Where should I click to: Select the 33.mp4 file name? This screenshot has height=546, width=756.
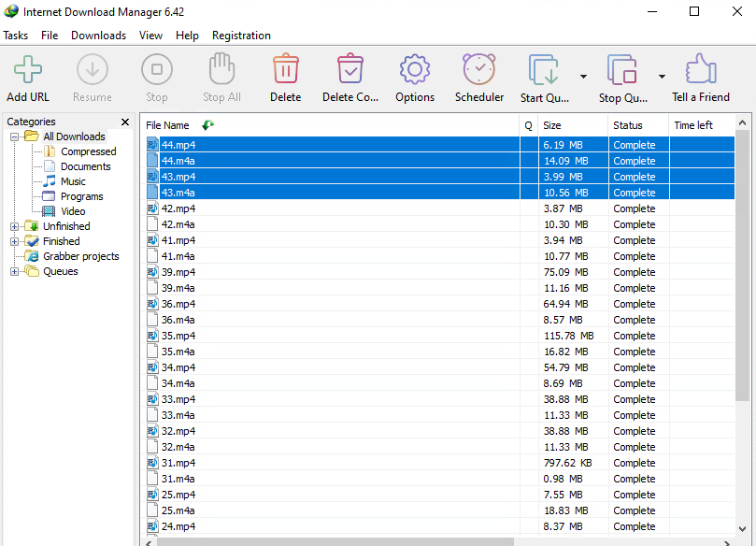click(x=178, y=399)
